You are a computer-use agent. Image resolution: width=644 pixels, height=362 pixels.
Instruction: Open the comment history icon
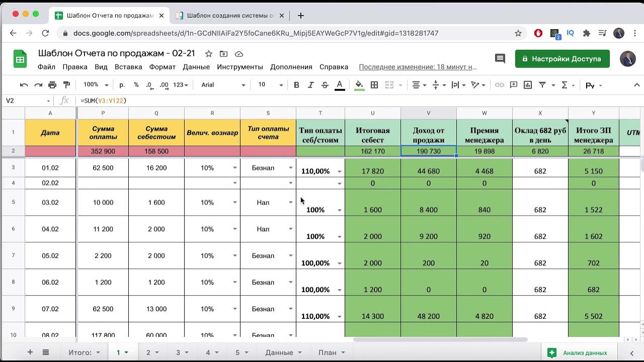[x=500, y=59]
